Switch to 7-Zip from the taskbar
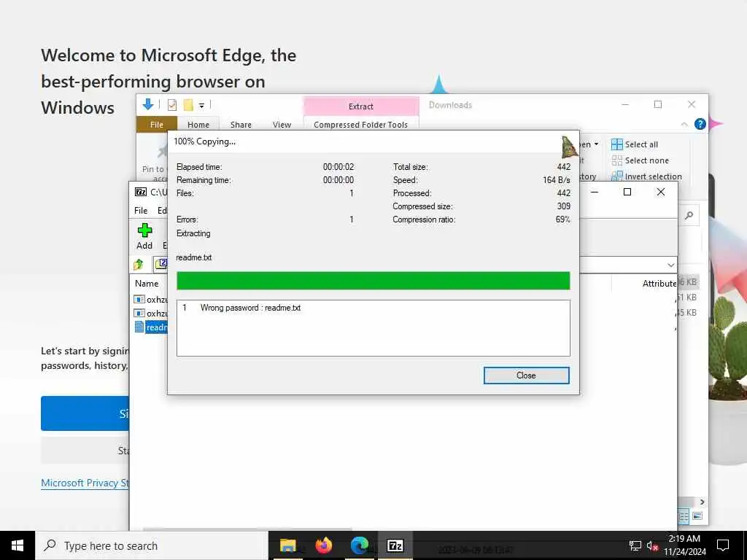This screenshot has width=747, height=560. [x=395, y=545]
